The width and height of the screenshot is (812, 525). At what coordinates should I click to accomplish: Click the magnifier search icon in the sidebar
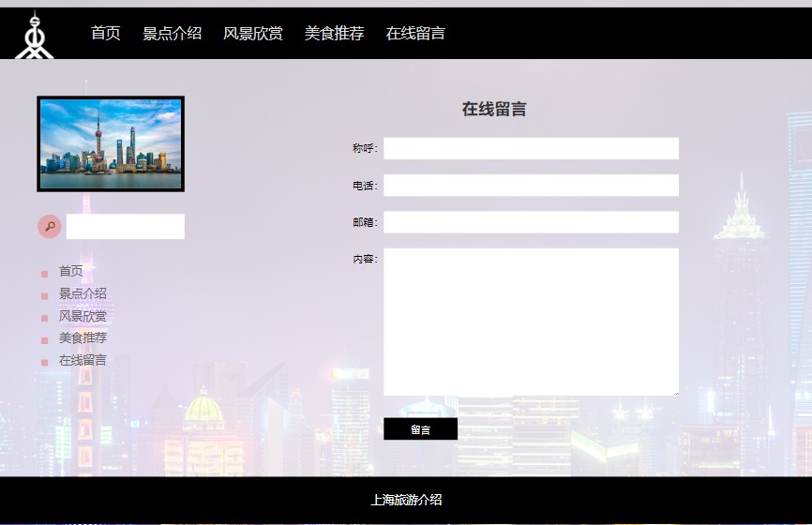click(50, 227)
